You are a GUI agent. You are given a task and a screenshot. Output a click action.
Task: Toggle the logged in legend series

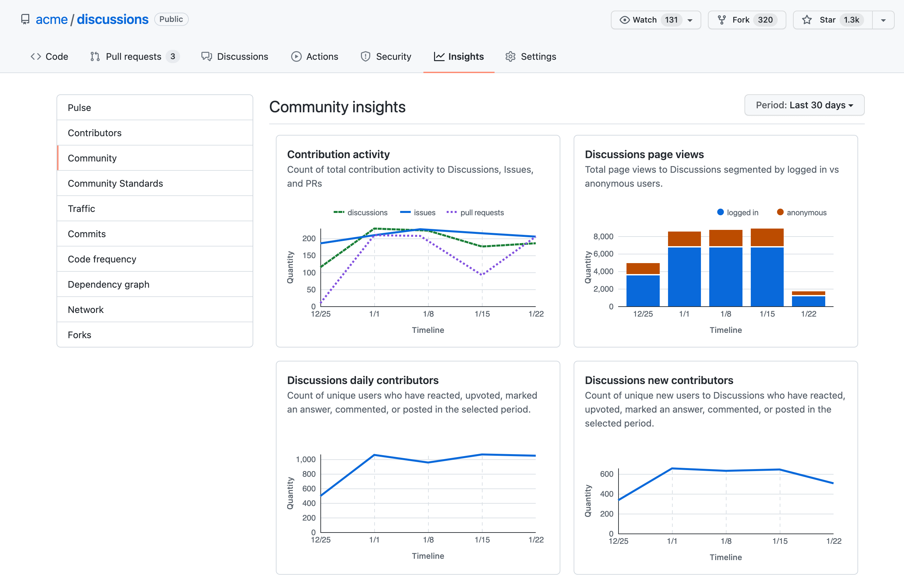(737, 213)
